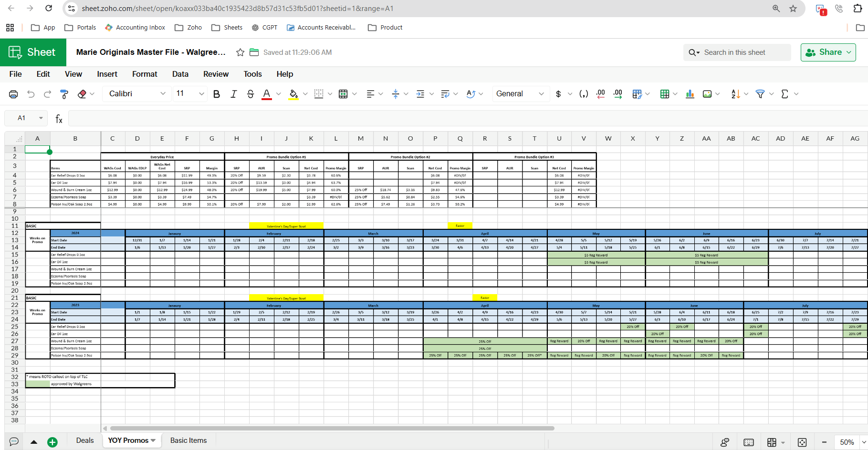Click the Conditional Formatting icon
Image resolution: width=868 pixels, height=450 pixels.
[x=637, y=94]
